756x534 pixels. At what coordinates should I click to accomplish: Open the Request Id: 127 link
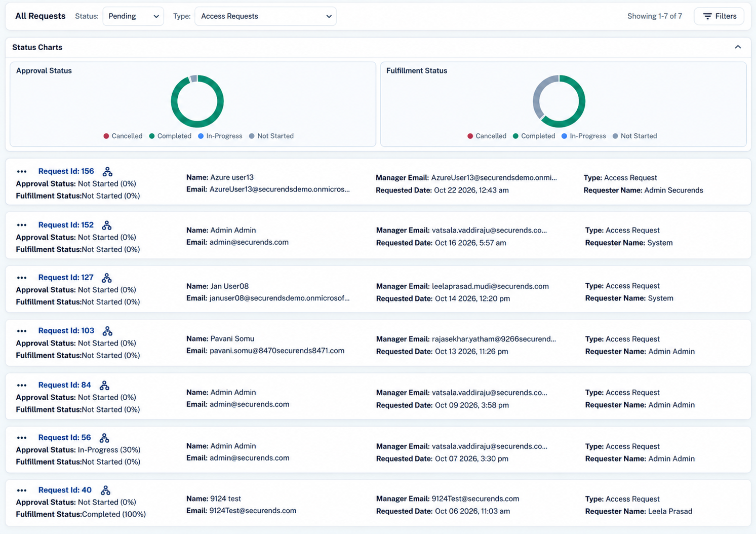[66, 277]
